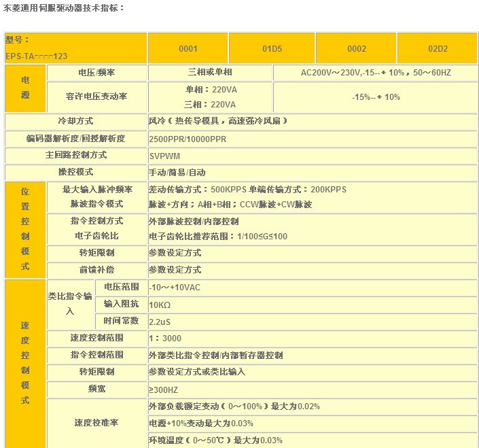Click the 冷却方式 row label
Screen dimensions: 479x448
[75, 121]
